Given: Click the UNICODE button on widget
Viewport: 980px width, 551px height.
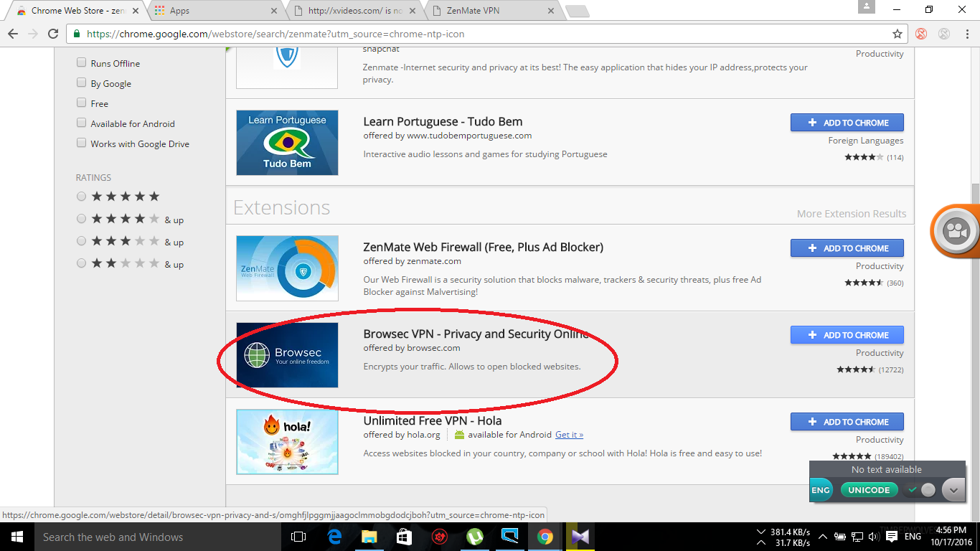Looking at the screenshot, I should pos(869,490).
